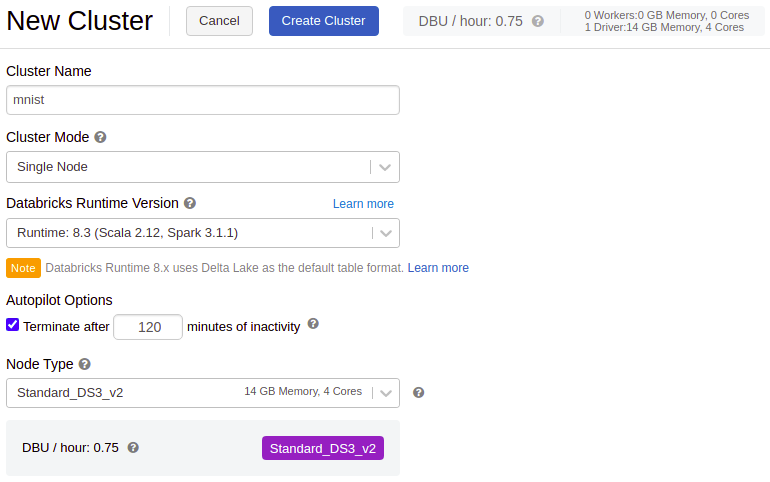This screenshot has height=482, width=770.
Task: Click the Cluster Name text field
Action: (203, 100)
